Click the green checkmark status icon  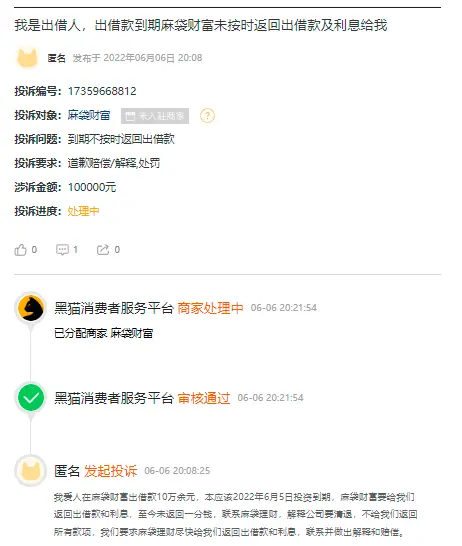(31, 397)
